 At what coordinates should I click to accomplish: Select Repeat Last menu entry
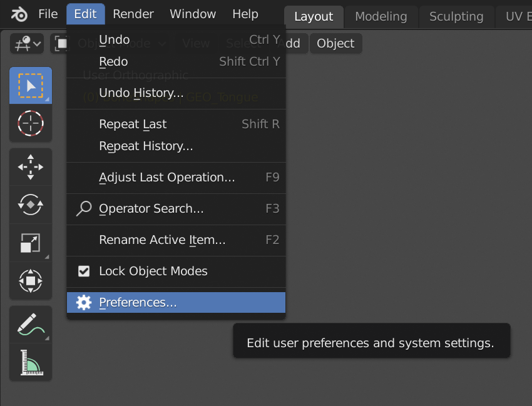click(176, 124)
